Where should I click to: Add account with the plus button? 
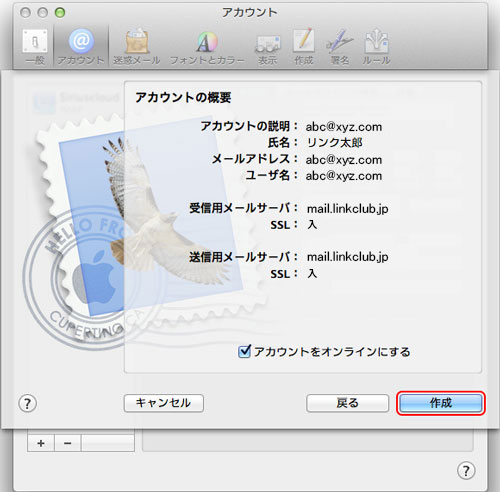point(41,443)
